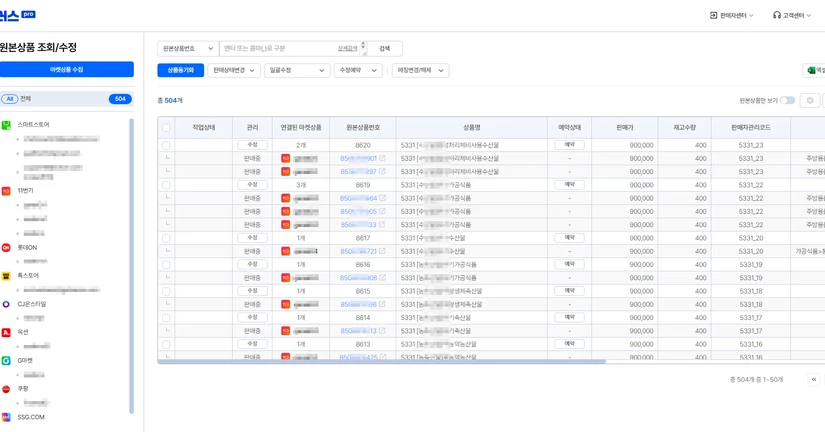Expand the 판매자센터 menu in header

[732, 15]
